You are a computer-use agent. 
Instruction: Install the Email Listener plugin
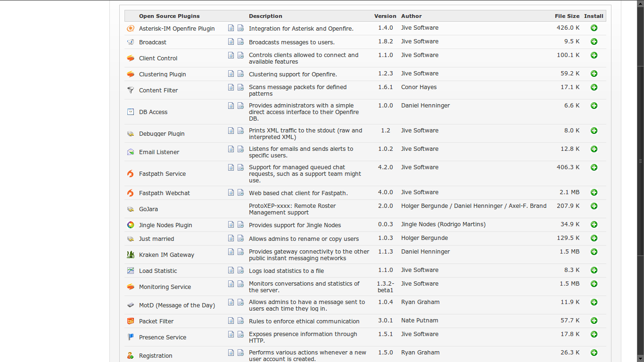[594, 149]
